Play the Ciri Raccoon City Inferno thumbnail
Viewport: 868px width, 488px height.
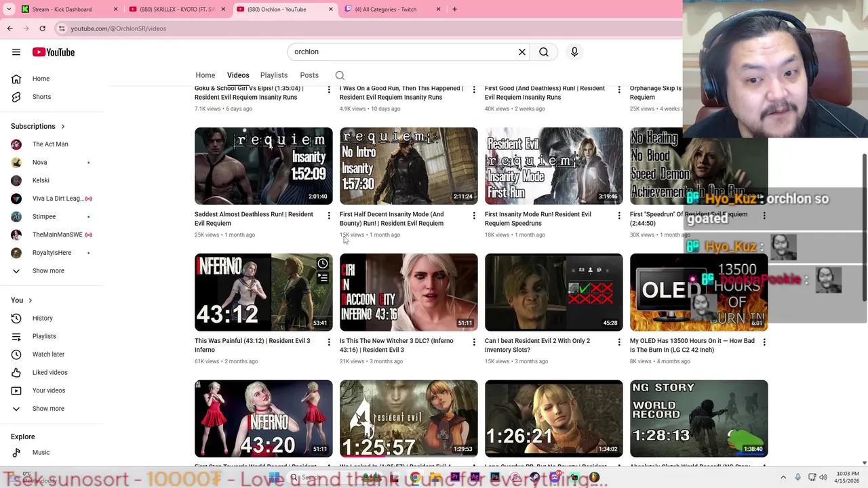tap(409, 292)
